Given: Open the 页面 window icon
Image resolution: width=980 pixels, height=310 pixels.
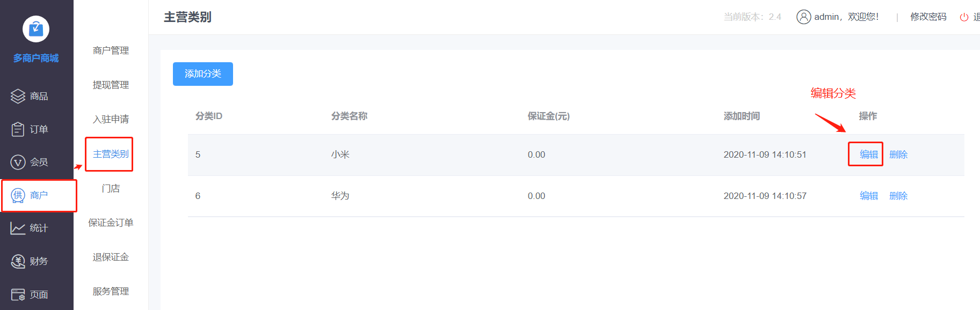Looking at the screenshot, I should click(x=18, y=294).
